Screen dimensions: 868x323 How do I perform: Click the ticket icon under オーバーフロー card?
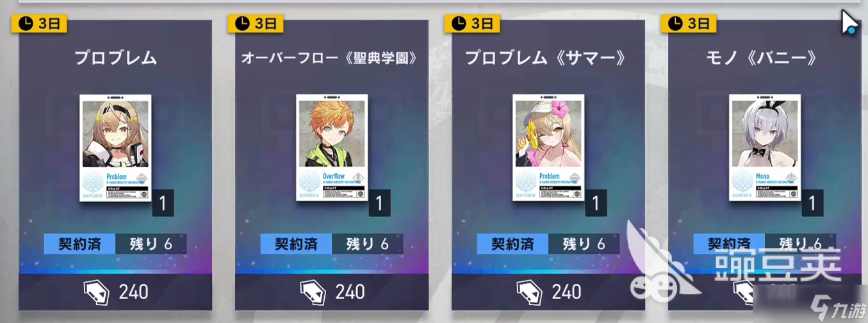[312, 292]
